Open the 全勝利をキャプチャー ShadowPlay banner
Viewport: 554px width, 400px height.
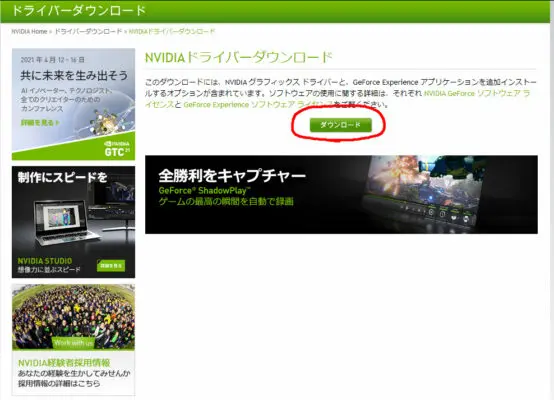341,194
